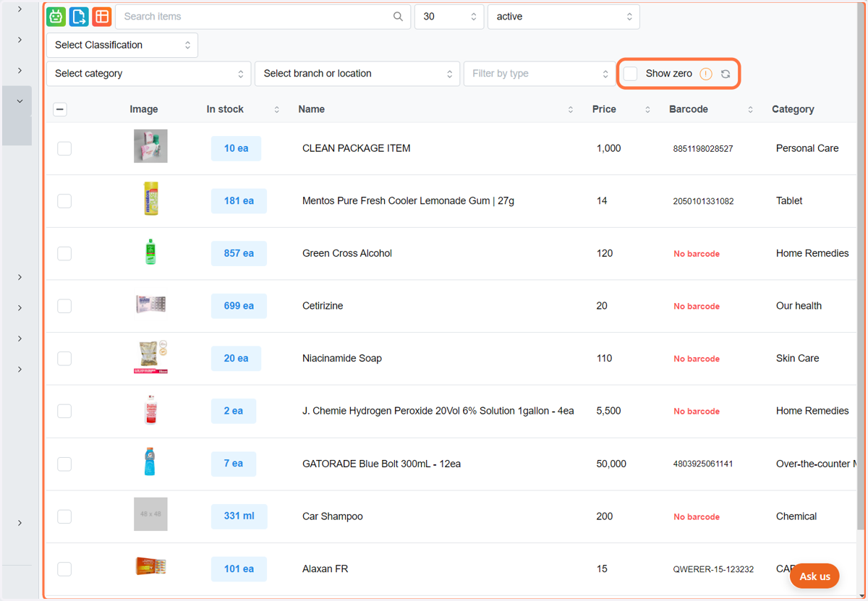Click barcode 8851198028527

click(703, 149)
